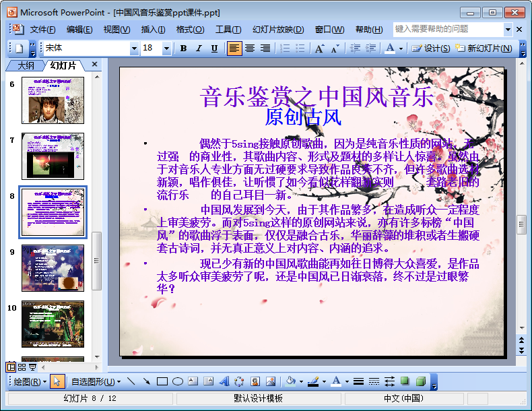Choose line style icon

pyautogui.click(x=358, y=382)
